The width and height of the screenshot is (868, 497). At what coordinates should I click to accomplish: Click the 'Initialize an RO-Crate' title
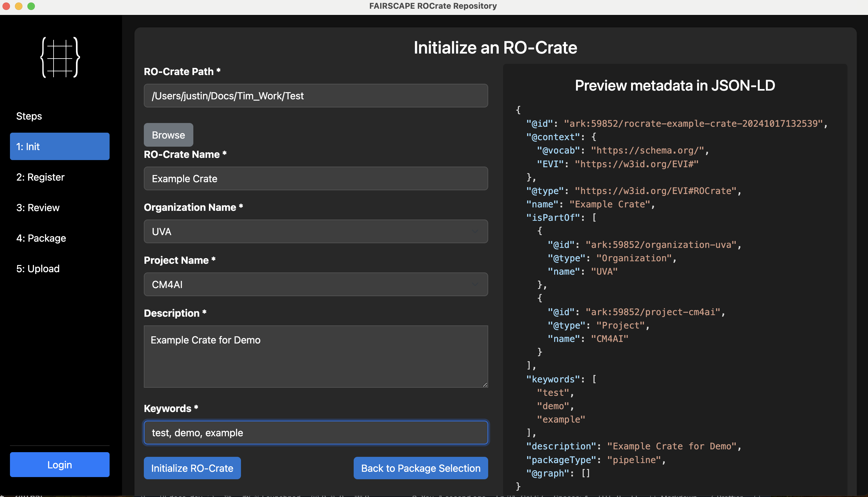[x=495, y=47]
